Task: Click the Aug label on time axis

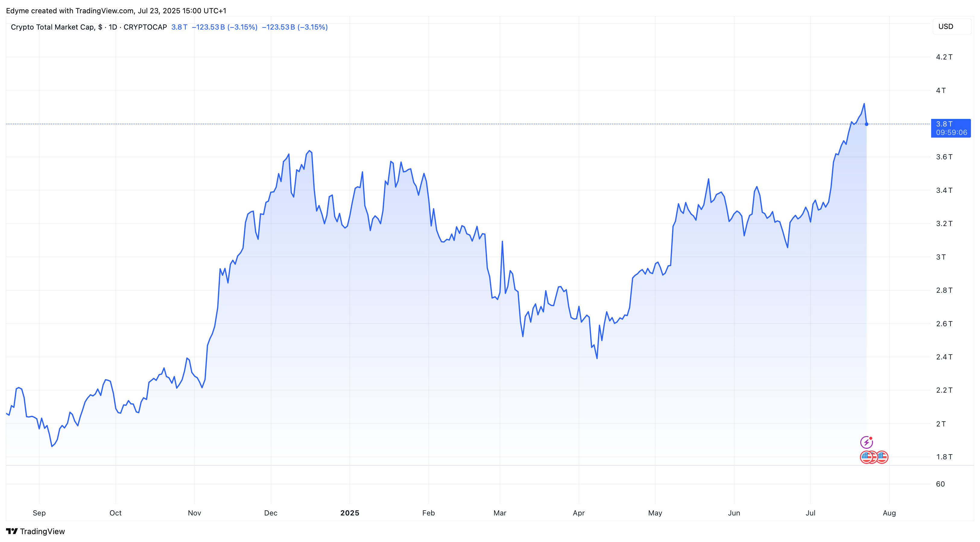Action: (x=889, y=513)
